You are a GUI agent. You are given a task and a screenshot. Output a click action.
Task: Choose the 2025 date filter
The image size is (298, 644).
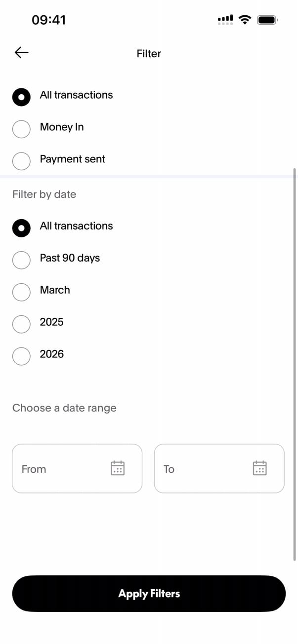coord(21,323)
